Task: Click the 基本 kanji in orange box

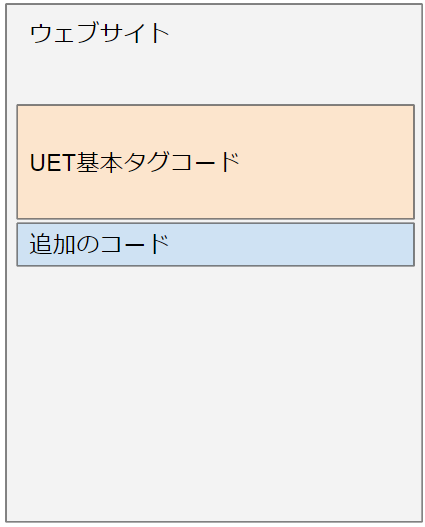Action: pyautogui.click(x=99, y=162)
